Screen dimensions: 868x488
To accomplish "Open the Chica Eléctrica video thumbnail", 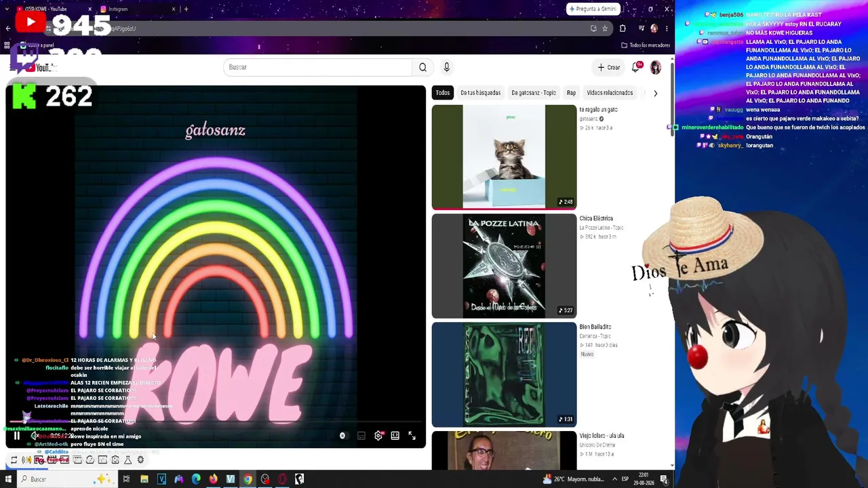I will [x=504, y=266].
